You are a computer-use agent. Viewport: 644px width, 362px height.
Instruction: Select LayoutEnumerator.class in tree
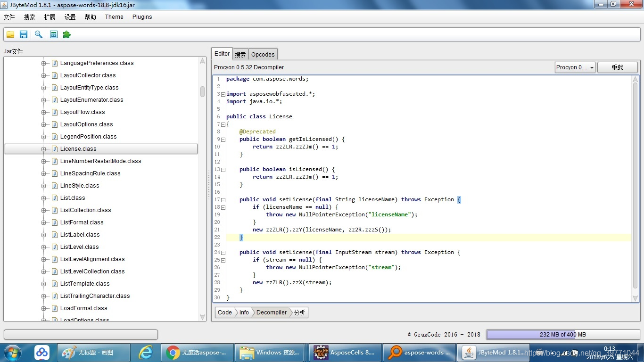pos(91,100)
